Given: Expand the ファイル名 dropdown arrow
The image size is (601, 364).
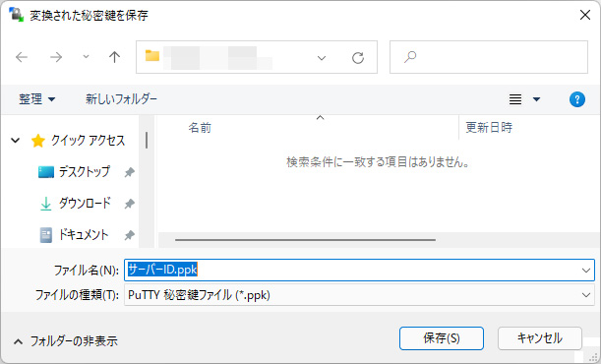Looking at the screenshot, I should coord(586,271).
